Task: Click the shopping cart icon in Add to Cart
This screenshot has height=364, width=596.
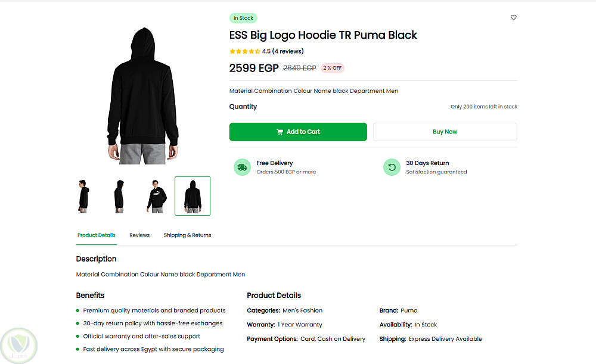Action: point(280,132)
